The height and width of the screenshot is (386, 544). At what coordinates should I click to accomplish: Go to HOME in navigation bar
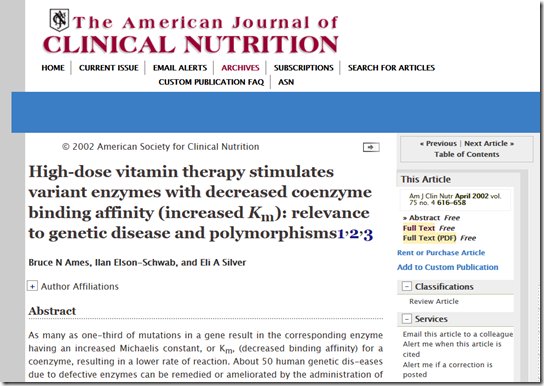[x=53, y=68]
